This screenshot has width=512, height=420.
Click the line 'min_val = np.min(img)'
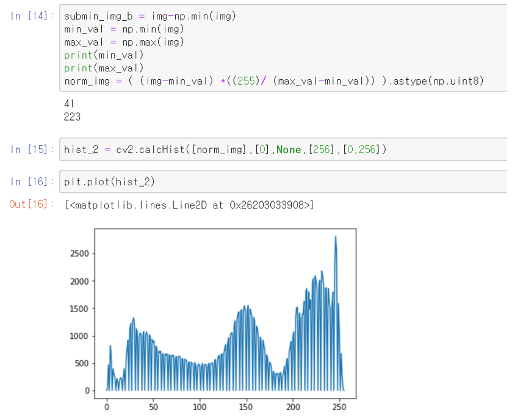[x=124, y=29]
